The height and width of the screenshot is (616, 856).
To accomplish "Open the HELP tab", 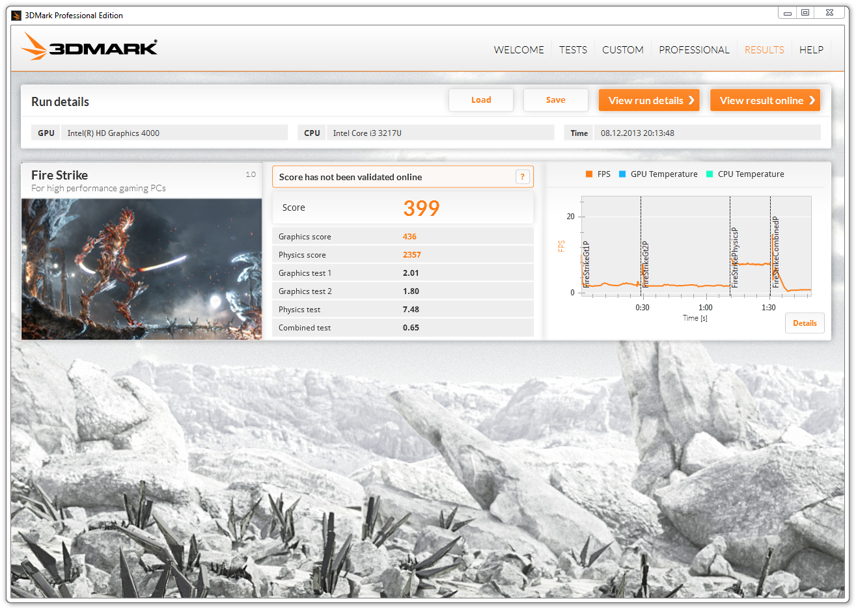I will pos(811,49).
